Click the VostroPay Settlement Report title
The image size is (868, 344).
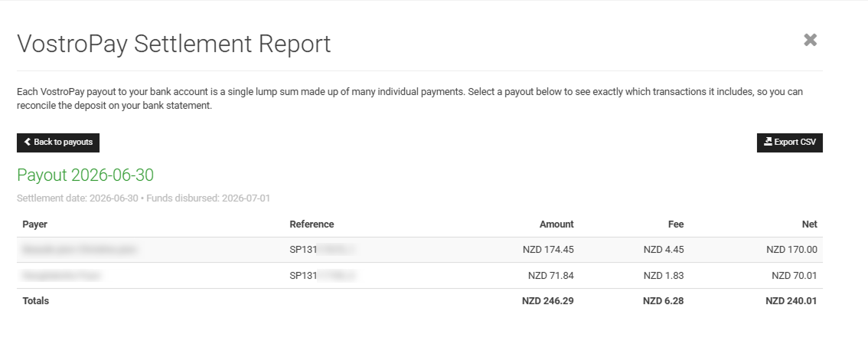coord(174,44)
